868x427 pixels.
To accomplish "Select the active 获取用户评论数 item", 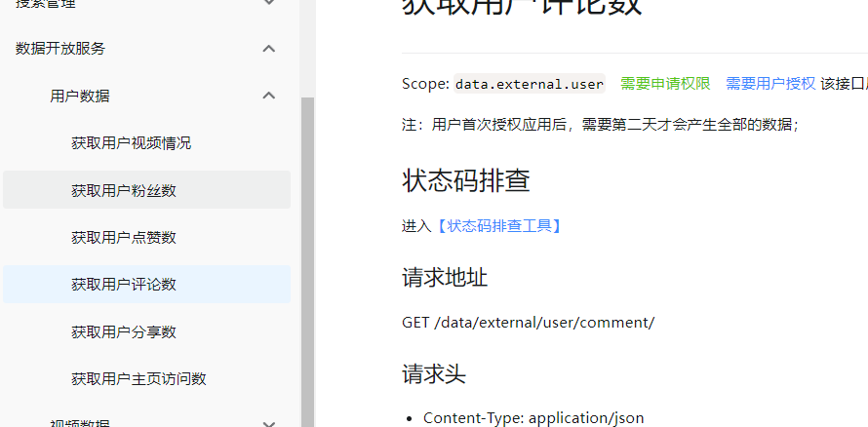I will coord(124,284).
